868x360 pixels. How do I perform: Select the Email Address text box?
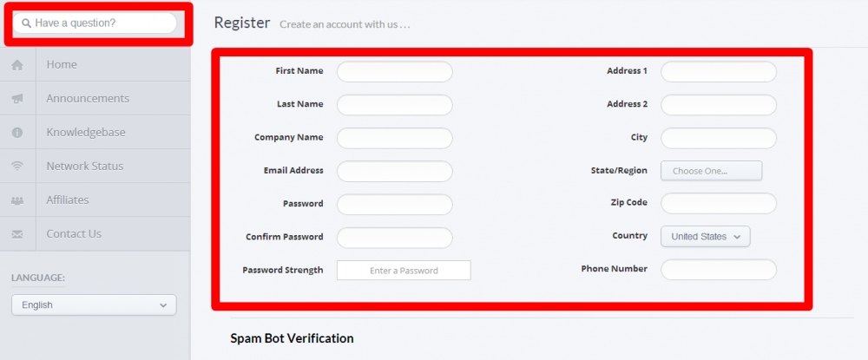(395, 171)
